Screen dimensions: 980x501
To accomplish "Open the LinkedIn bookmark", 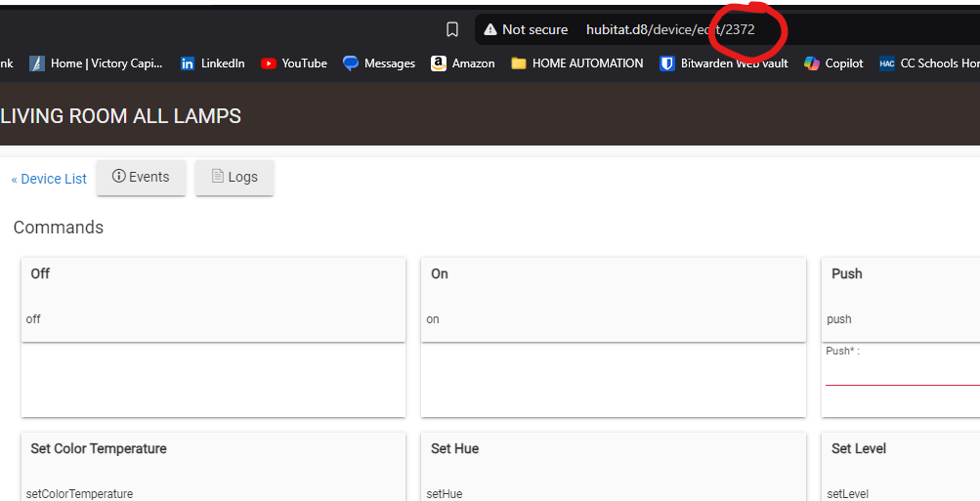I will pyautogui.click(x=212, y=63).
